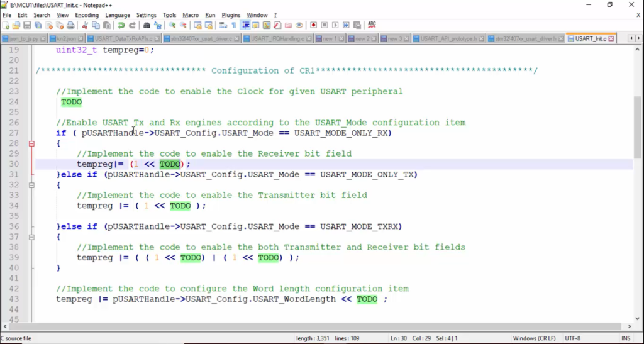Click the Save file toolbar icon
This screenshot has width=644, height=344.
tap(27, 25)
